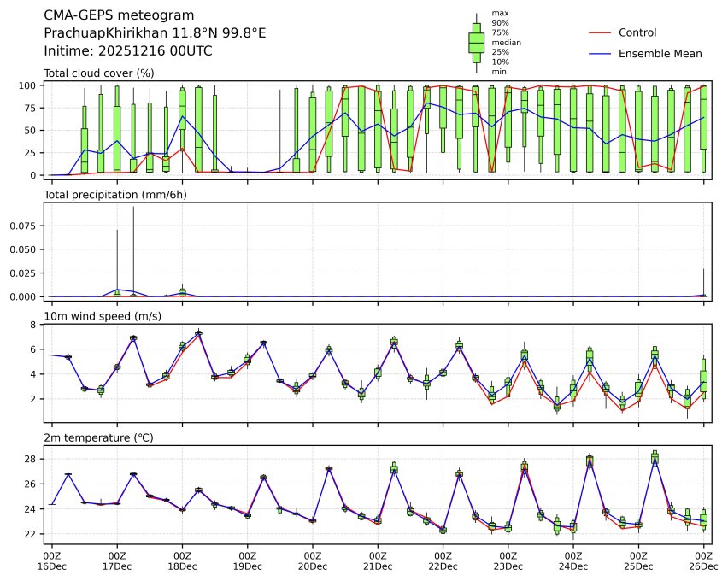This screenshot has width=728, height=581.
Task: Click the 00Z 21Dec x-axis label
Action: tap(378, 560)
